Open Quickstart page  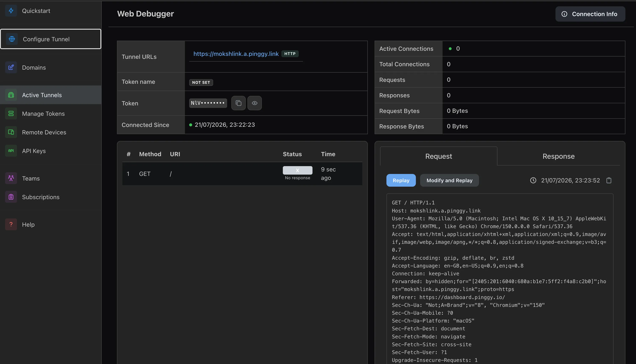click(51, 11)
